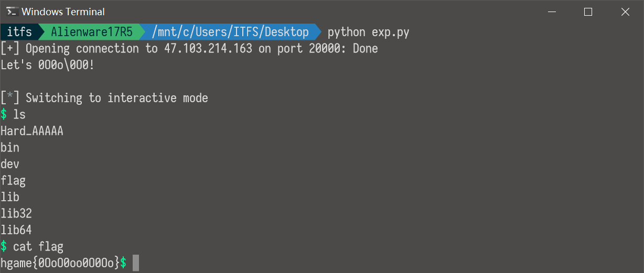644x273 pixels.
Task: Click the Windows Terminal icon in title bar
Action: tap(12, 12)
